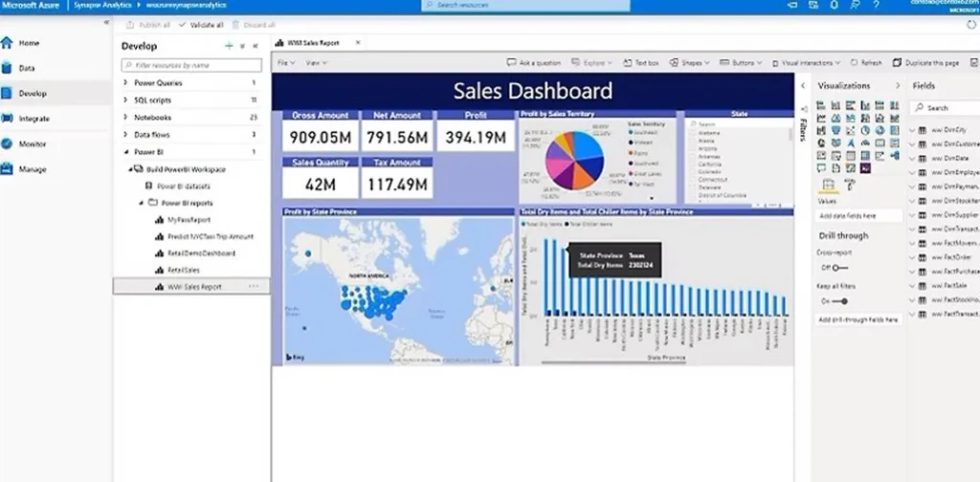Screen dimensions: 980x482
Task: Expand the ww DimCity table
Action: point(912,130)
